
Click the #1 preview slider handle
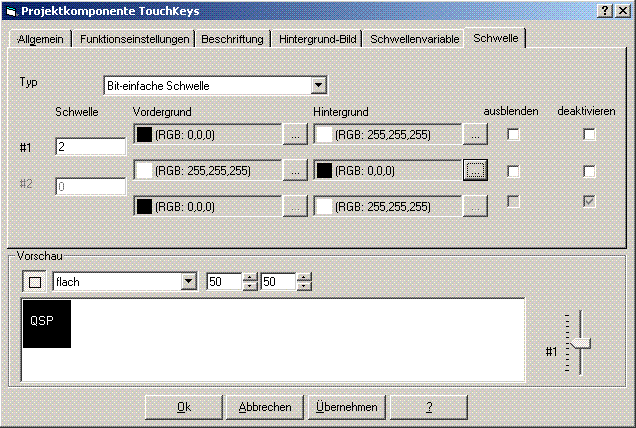pyautogui.click(x=579, y=343)
